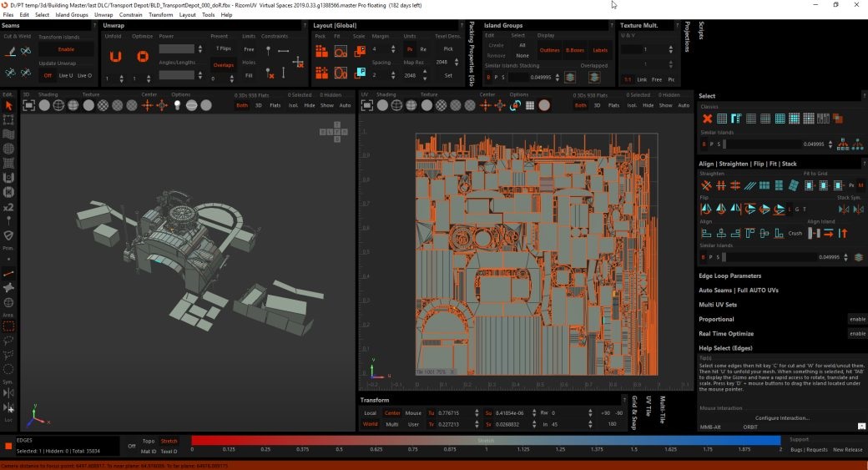This screenshot has height=470, width=868.
Task: Collapse Help Select (Edges) section
Action: (725, 348)
